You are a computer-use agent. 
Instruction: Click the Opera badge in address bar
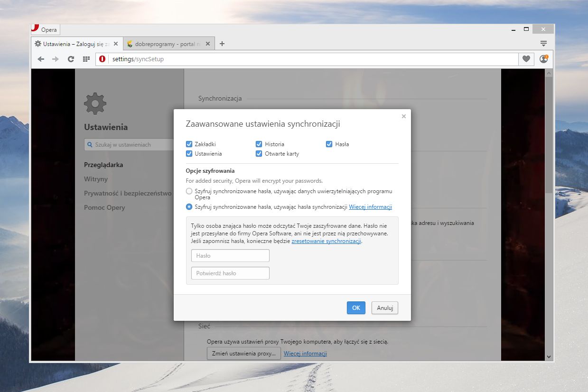tap(102, 59)
